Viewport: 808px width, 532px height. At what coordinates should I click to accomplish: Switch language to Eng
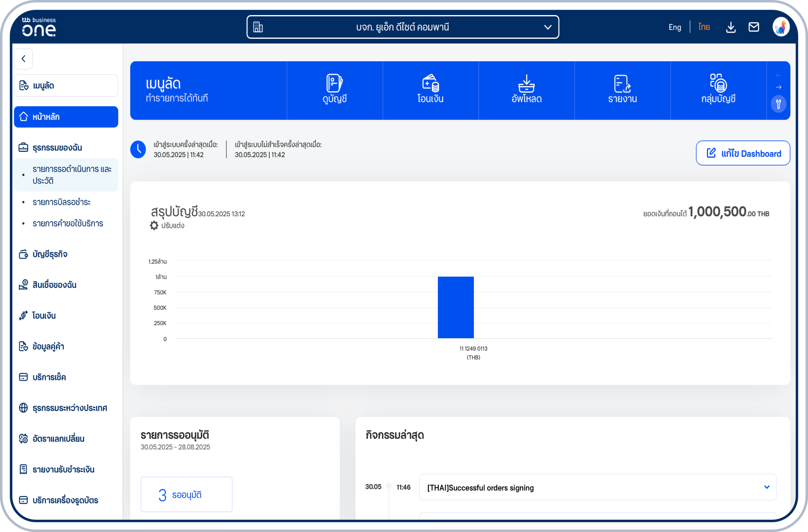tap(675, 27)
